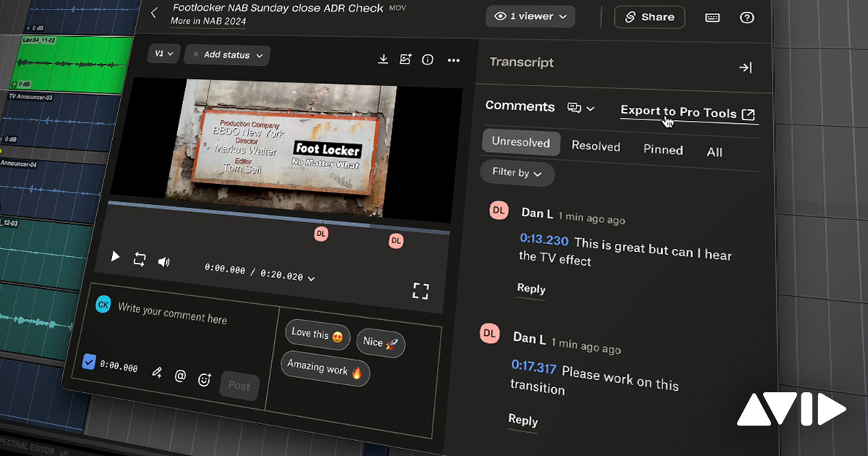Download the video file
The height and width of the screenshot is (456, 868).
click(x=383, y=59)
